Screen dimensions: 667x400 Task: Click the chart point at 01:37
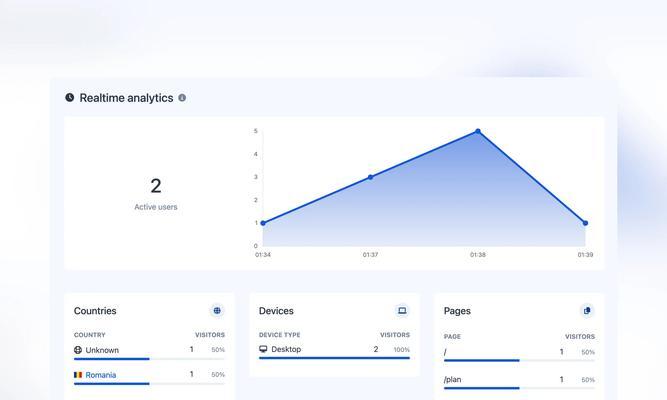[x=370, y=177]
